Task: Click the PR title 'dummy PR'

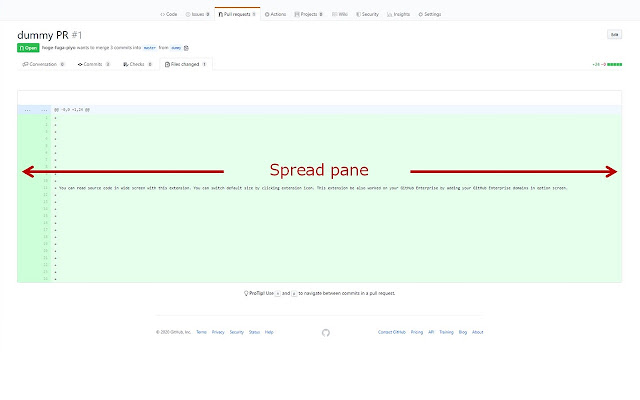Action: point(43,35)
